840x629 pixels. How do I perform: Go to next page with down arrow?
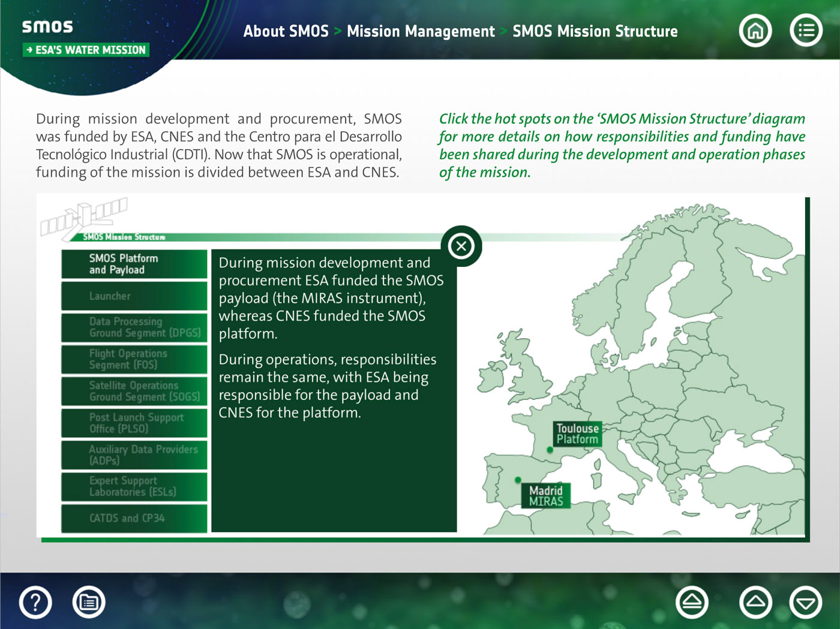point(806,602)
